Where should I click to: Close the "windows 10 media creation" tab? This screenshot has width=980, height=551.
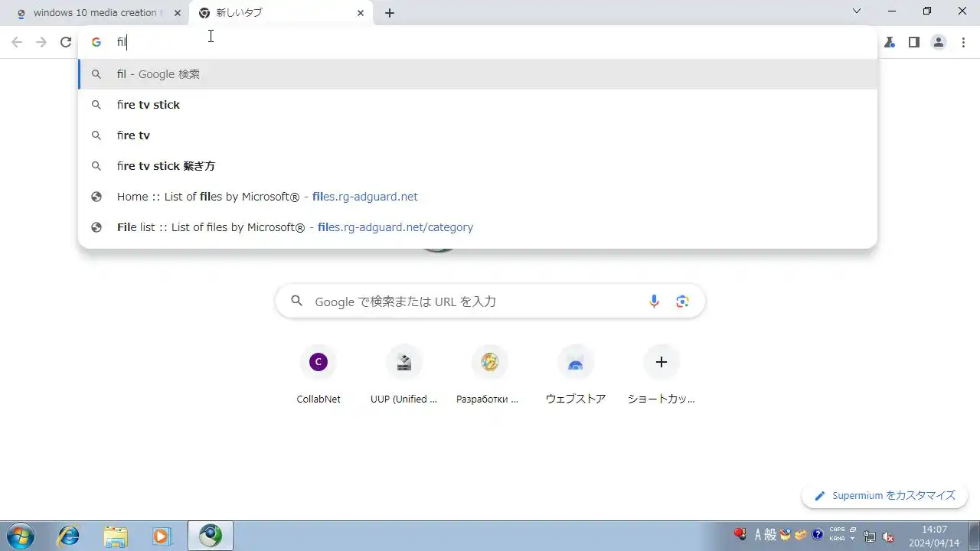point(178,13)
